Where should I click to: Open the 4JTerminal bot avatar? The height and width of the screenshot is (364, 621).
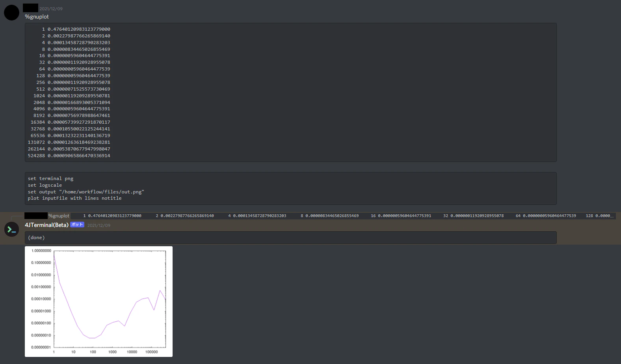11,229
